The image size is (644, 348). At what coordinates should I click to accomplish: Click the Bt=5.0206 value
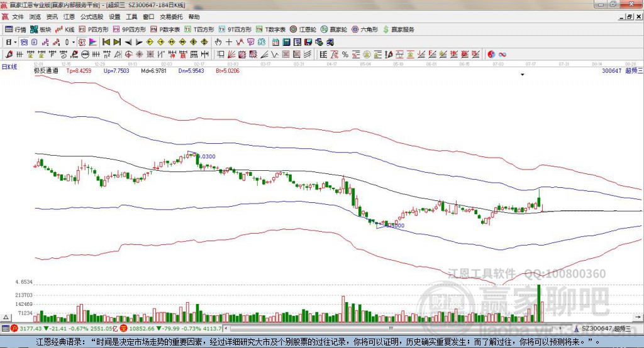(x=228, y=70)
